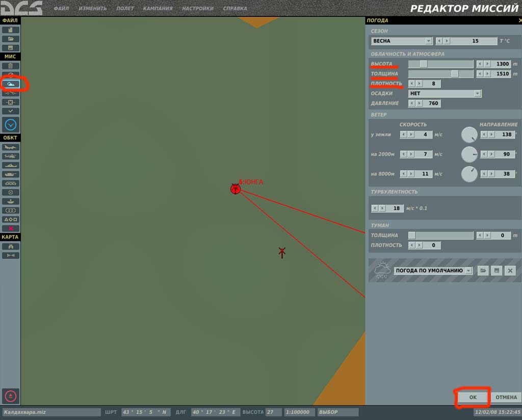The image size is (522, 420).
Task: Select the distance ruler tool
Action: [x=10, y=255]
